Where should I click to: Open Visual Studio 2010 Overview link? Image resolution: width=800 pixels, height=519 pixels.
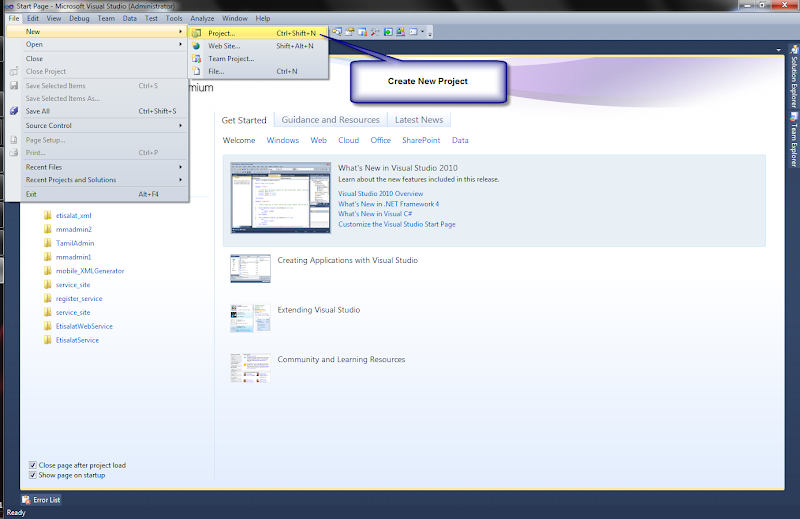tap(381, 193)
